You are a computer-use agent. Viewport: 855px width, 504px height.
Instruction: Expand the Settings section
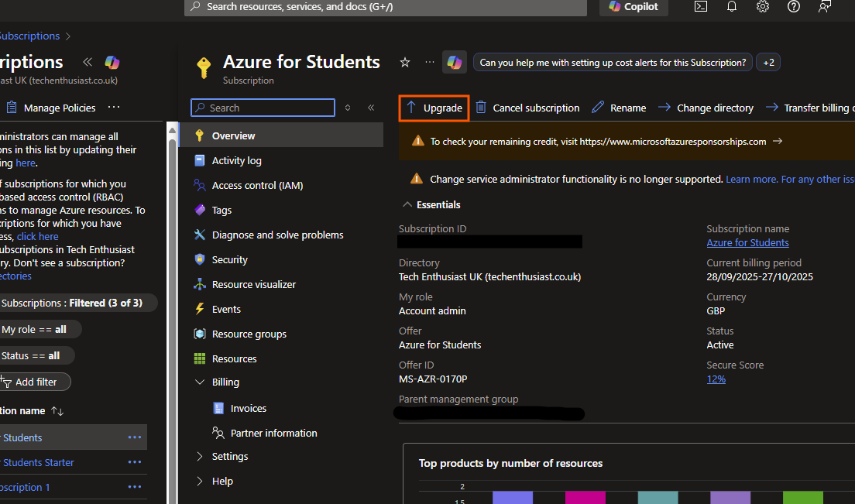(x=228, y=456)
